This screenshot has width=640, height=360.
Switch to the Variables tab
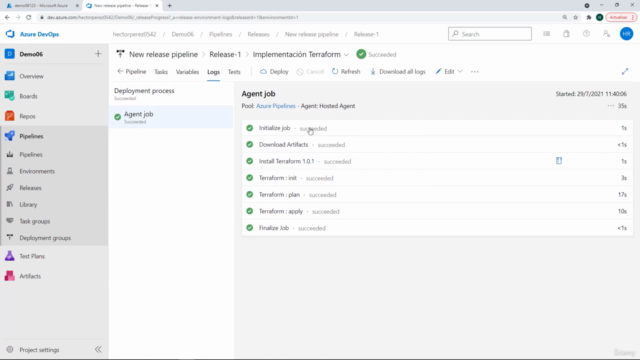point(187,72)
